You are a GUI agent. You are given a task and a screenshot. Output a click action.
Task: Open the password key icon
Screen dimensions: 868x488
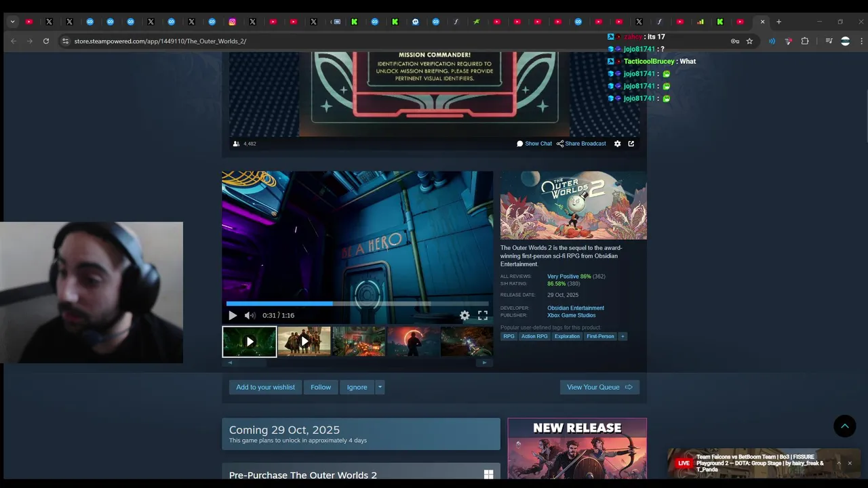coord(735,41)
